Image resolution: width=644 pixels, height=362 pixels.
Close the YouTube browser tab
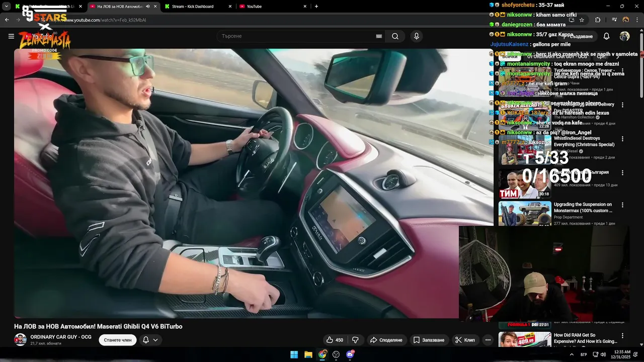pyautogui.click(x=305, y=7)
